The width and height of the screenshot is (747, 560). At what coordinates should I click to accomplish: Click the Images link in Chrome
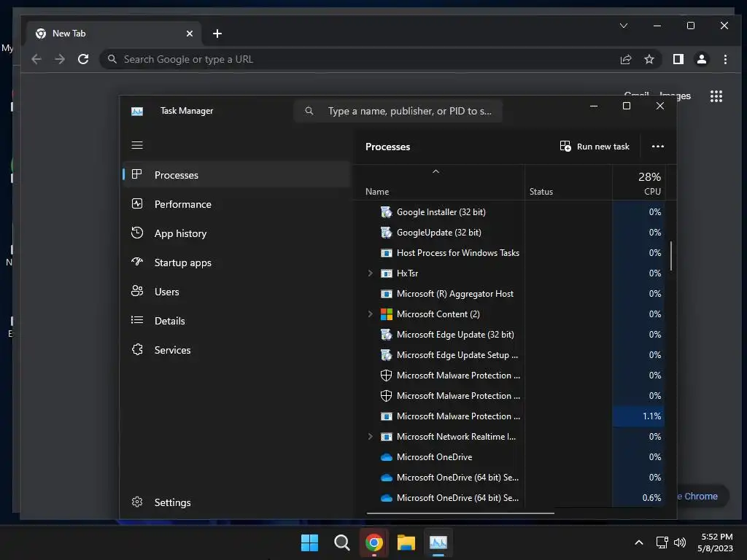675,96
